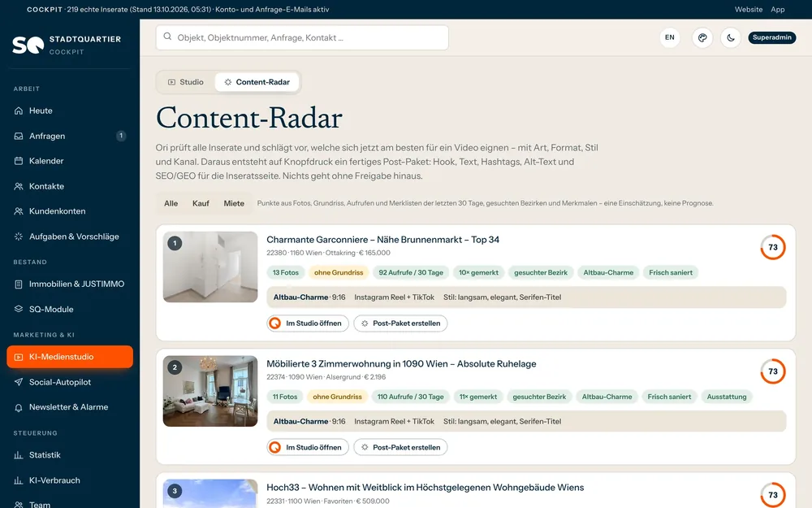
Task: Click orange ring icon in Möblierte listing's Studio button
Action: [x=275, y=447]
